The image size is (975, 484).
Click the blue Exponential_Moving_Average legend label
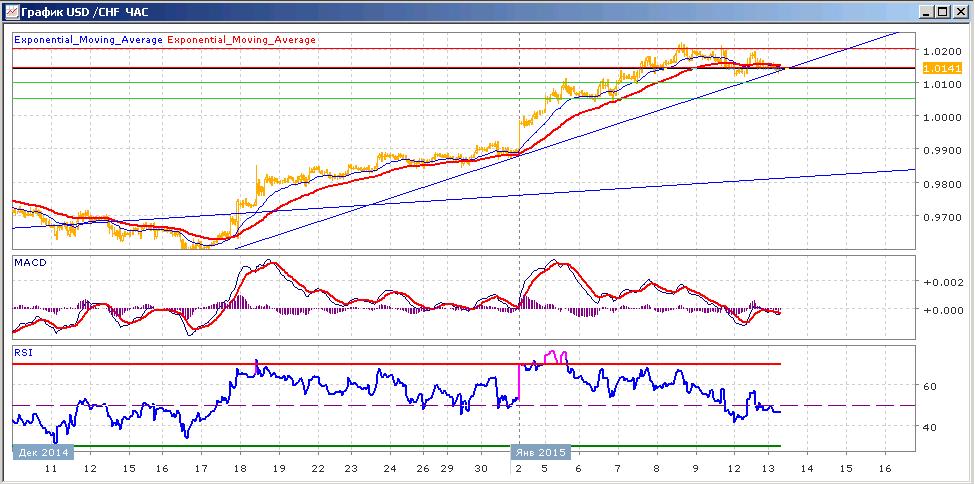point(89,40)
